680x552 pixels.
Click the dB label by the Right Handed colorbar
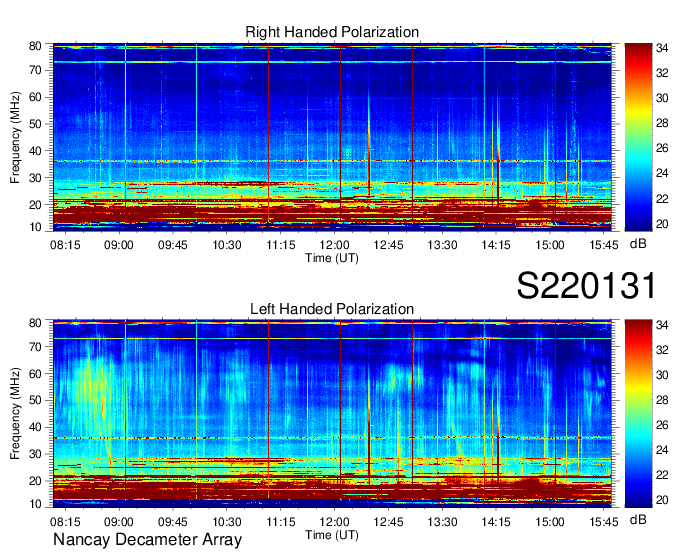638,244
